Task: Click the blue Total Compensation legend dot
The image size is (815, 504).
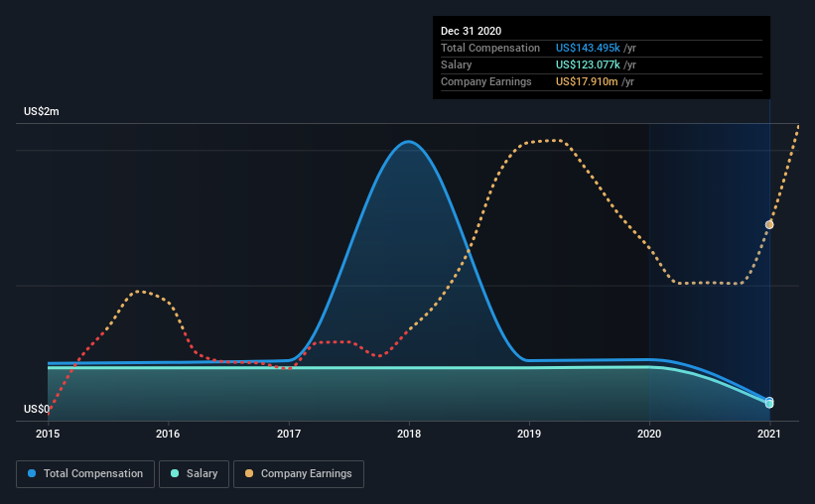Action: (32, 473)
